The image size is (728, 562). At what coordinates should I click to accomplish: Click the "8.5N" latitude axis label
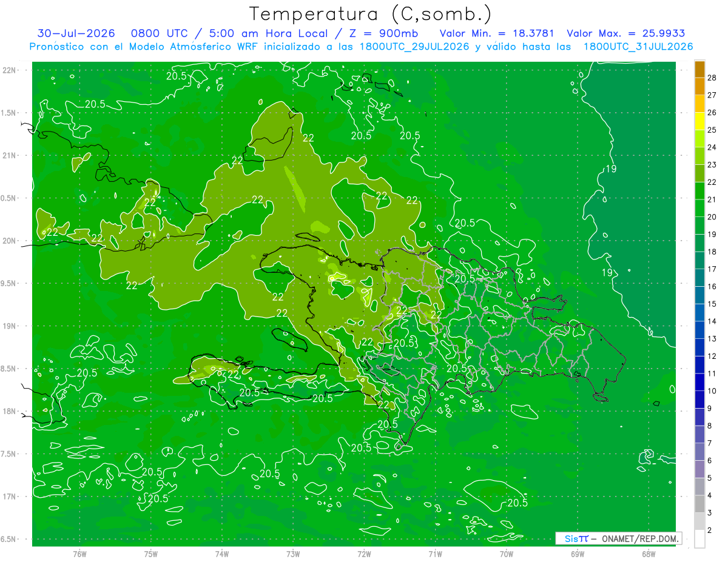pyautogui.click(x=9, y=369)
